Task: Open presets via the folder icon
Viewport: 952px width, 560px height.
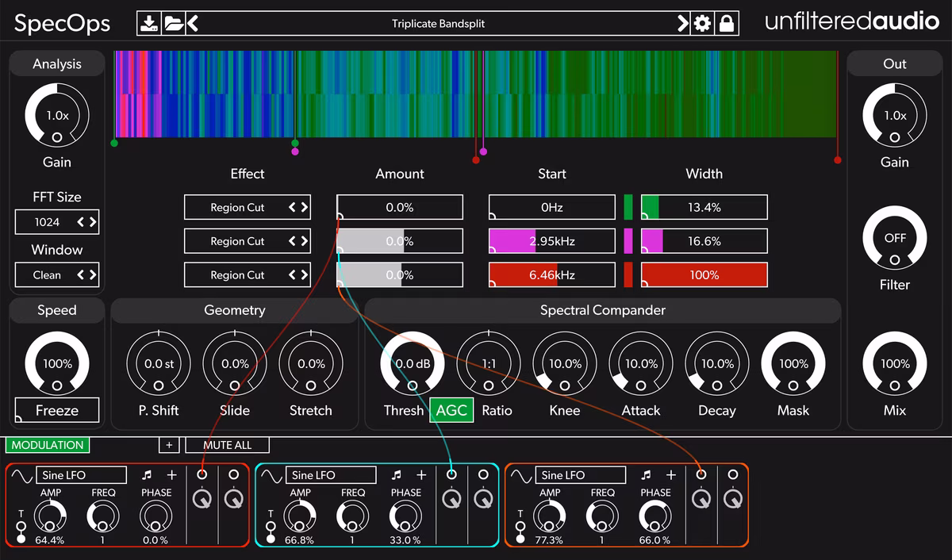Action: (175, 22)
